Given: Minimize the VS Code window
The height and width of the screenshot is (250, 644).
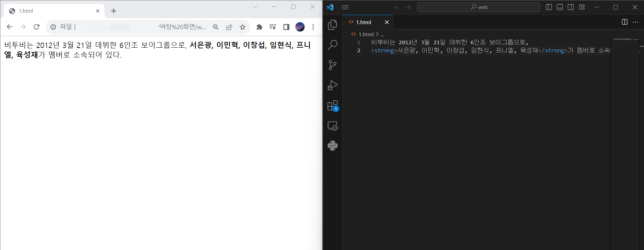Looking at the screenshot, I should pyautogui.click(x=597, y=7).
